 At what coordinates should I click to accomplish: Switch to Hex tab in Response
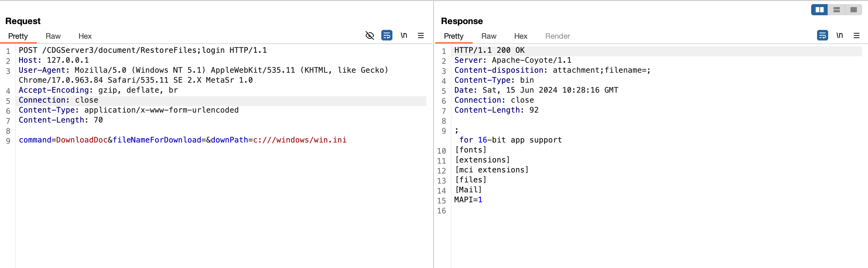[521, 36]
